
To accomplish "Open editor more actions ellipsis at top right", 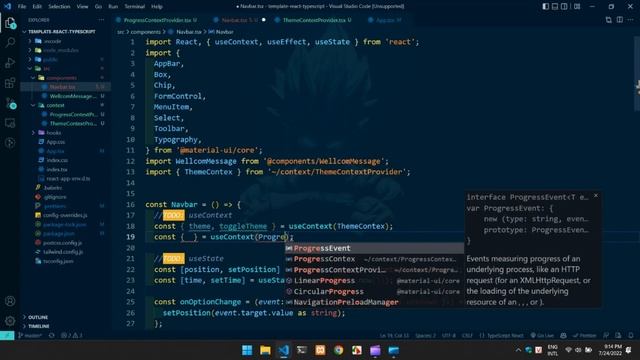I will (631, 20).
